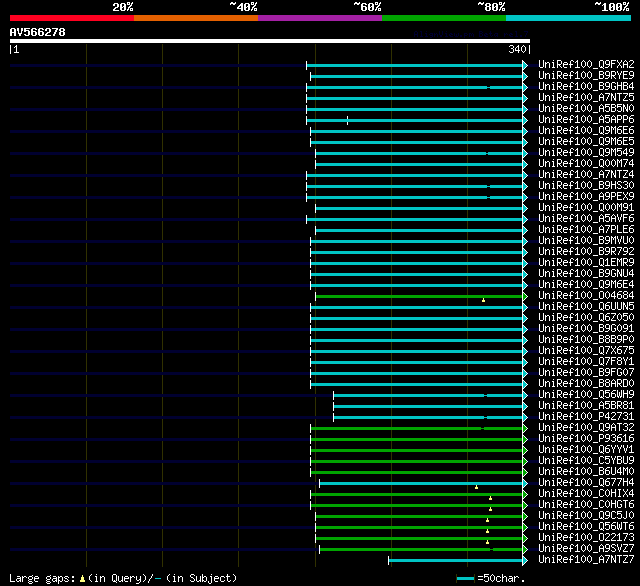This screenshot has width=640, height=586.
Task: Click arrowhead ending the Q9FXA2 alignment
Action: tap(525, 65)
